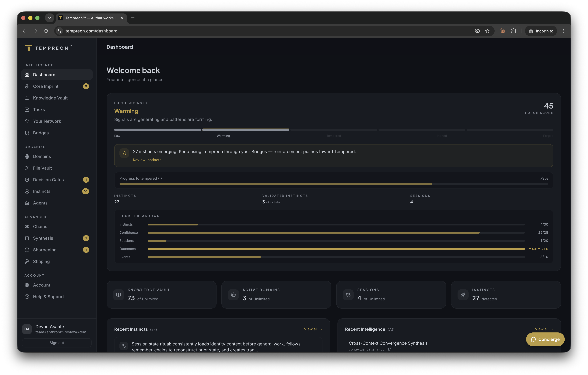
Task: Open Chrome three-dot menu
Action: point(564,31)
